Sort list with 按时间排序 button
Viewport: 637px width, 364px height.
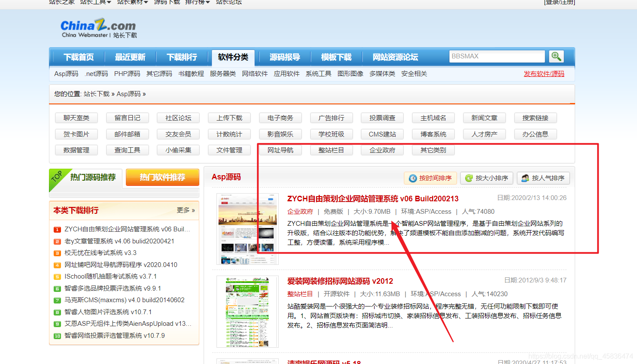pyautogui.click(x=430, y=178)
